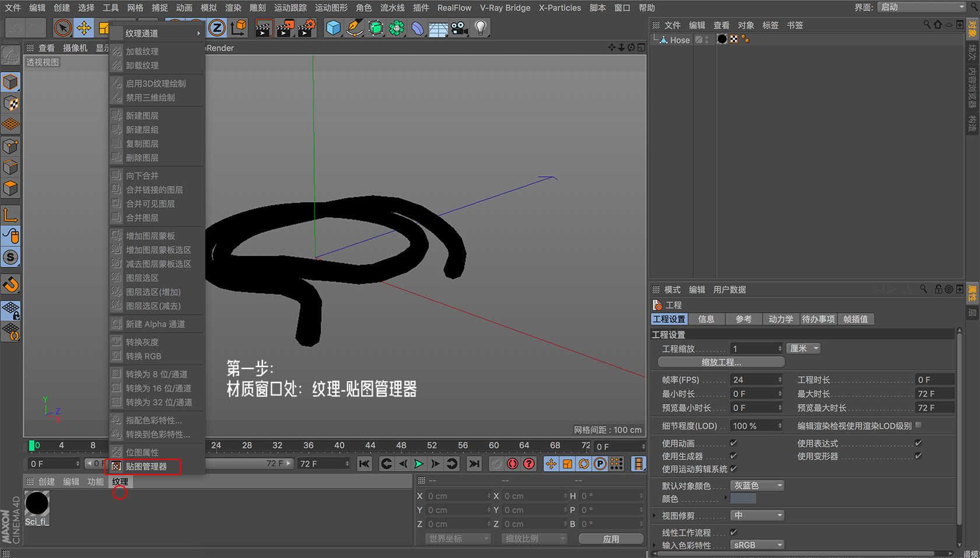This screenshot has height=558, width=980.
Task: Enable the axis mode L-shaped icon
Action: click(x=10, y=215)
